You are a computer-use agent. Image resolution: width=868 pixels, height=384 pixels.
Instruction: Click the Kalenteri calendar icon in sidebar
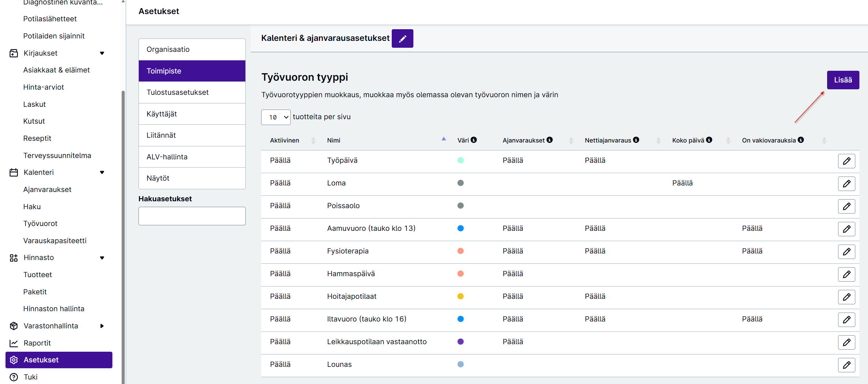[14, 172]
